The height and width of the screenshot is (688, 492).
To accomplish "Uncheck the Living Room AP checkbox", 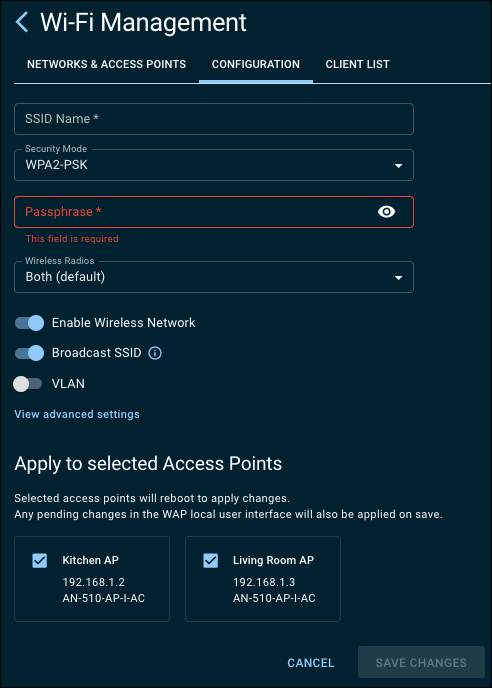I will [x=211, y=560].
